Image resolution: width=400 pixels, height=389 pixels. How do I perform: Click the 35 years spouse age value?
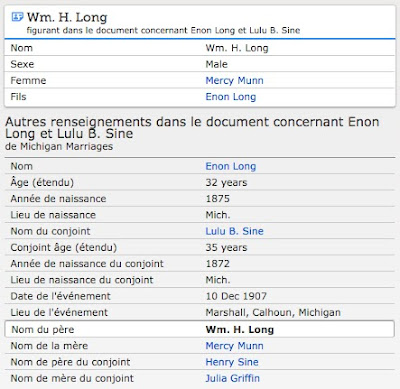point(226,248)
